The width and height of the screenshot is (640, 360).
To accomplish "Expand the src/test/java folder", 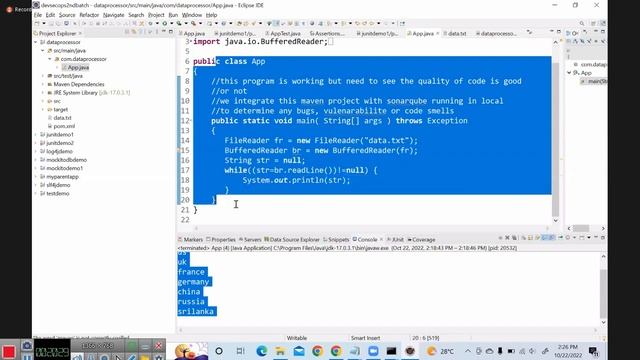I will (43, 76).
